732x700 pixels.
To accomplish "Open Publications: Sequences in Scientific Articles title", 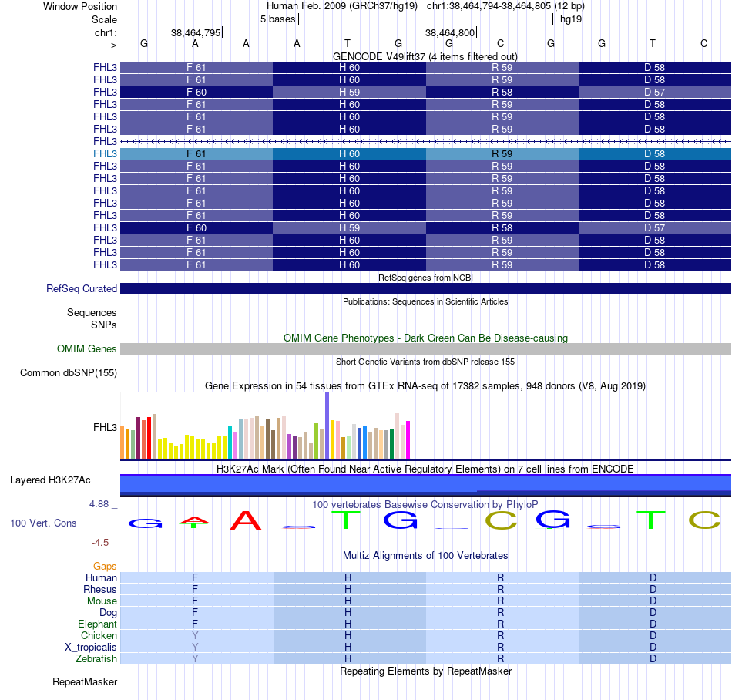I will click(x=425, y=301).
